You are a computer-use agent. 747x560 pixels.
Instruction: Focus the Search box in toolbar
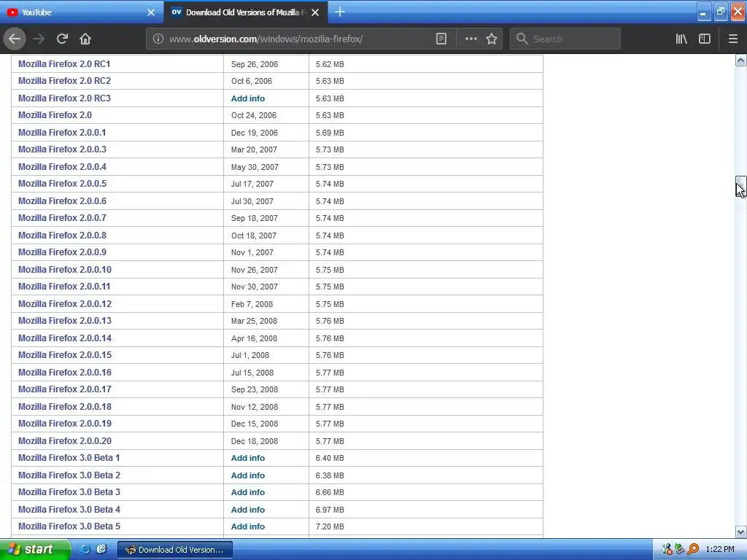[565, 39]
